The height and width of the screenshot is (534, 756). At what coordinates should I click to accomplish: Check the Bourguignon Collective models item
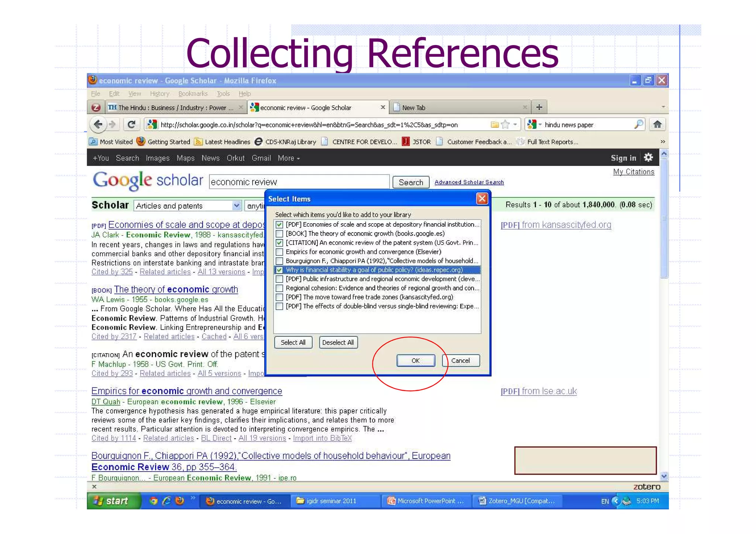pos(279,261)
